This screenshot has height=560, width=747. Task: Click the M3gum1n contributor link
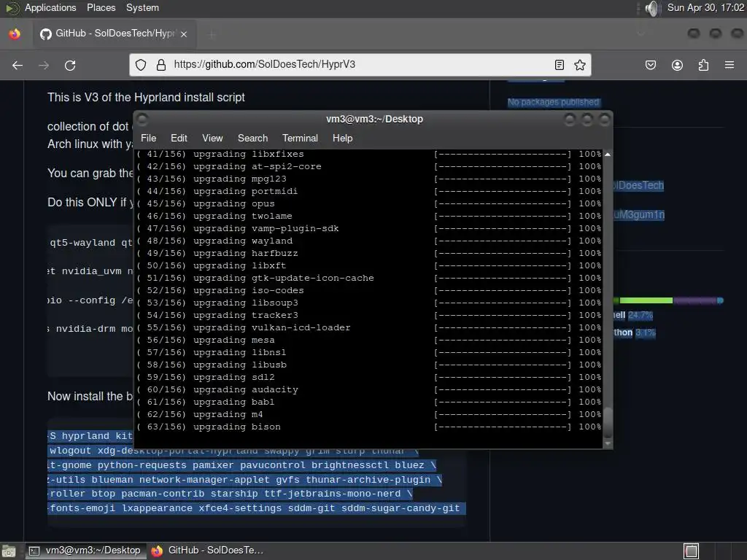pos(639,215)
